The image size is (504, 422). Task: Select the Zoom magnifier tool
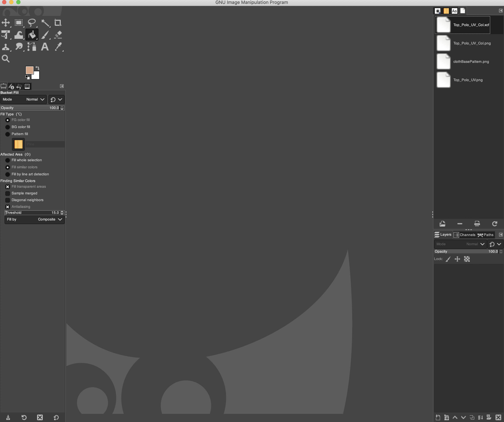tap(5, 59)
